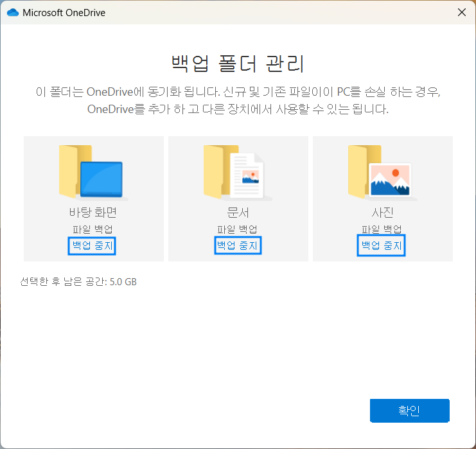This screenshot has width=476, height=449.
Task: Confirm with the 확인 button
Action: point(410,410)
